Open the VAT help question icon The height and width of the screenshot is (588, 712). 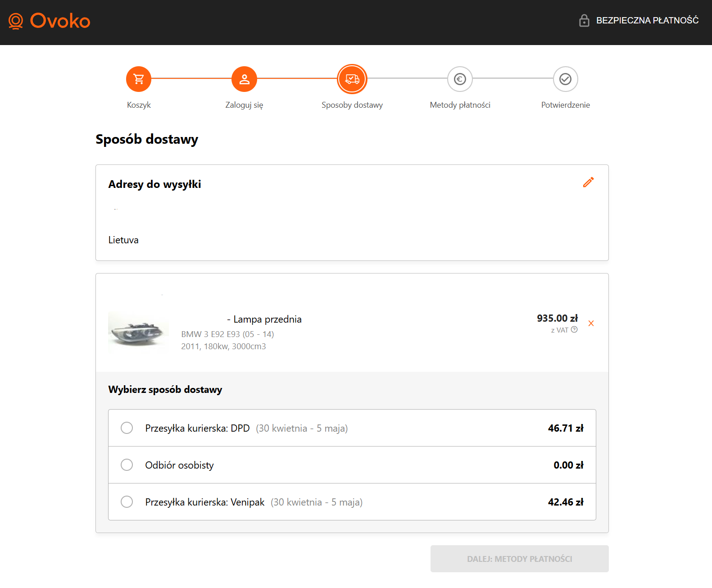pyautogui.click(x=574, y=330)
